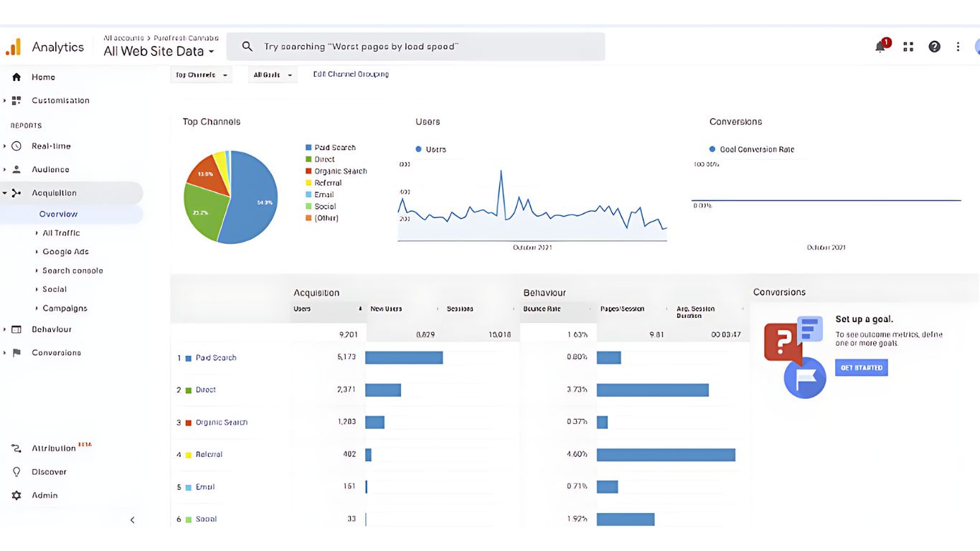Click the Attribution loop icon

click(x=17, y=448)
